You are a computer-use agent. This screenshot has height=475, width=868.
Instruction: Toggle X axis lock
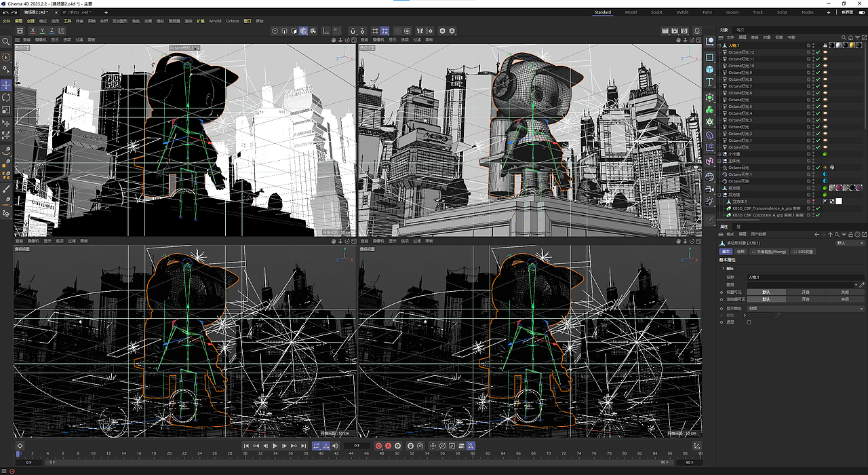[x=32, y=31]
